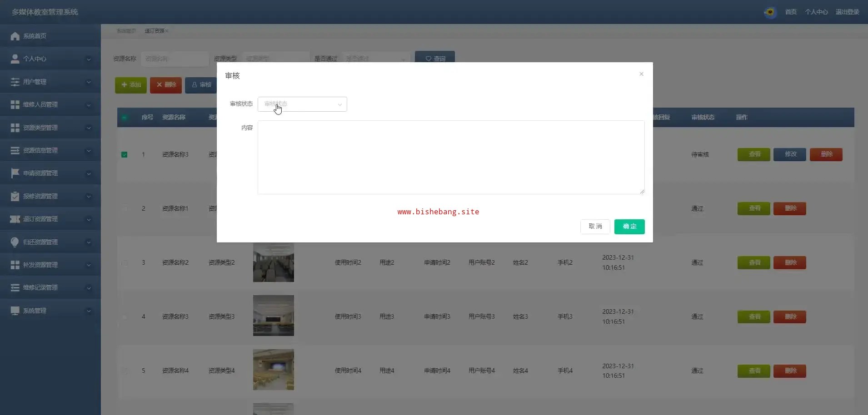Screen dimensions: 868x415
Task: Click the user avatar icon in header
Action: (770, 12)
